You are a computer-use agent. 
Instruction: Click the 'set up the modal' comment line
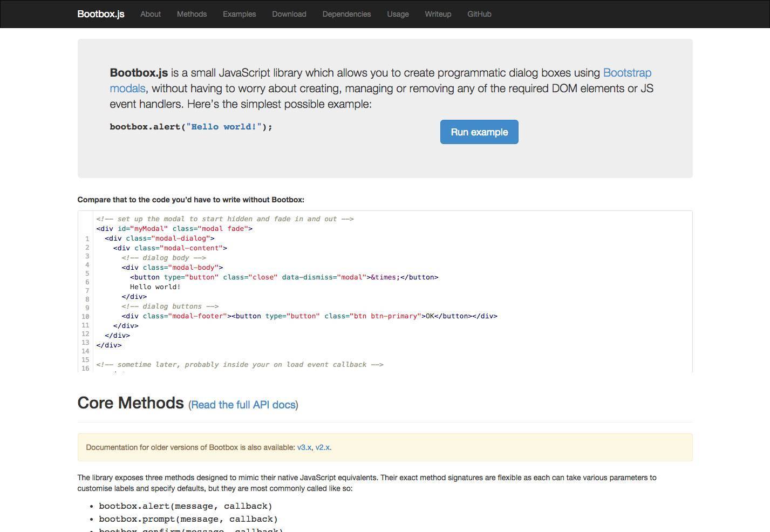point(225,219)
